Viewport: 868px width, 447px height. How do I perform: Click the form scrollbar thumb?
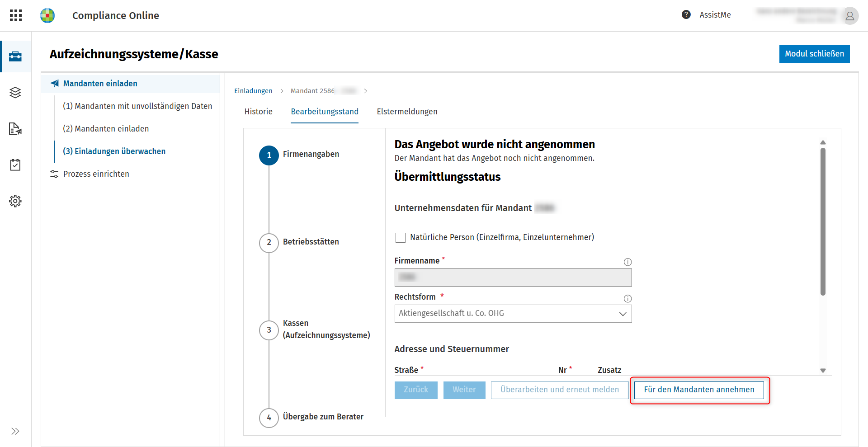tap(823, 221)
